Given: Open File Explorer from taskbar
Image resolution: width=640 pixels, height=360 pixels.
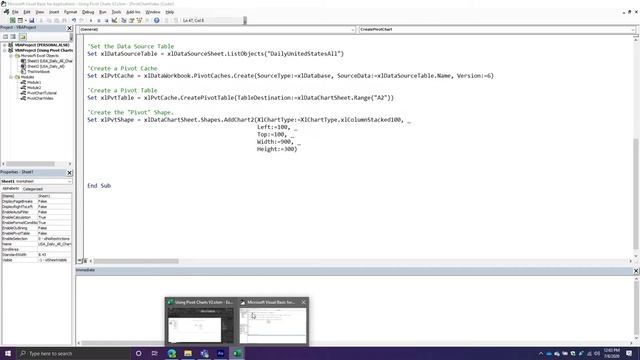Looking at the screenshot, I should point(188,353).
